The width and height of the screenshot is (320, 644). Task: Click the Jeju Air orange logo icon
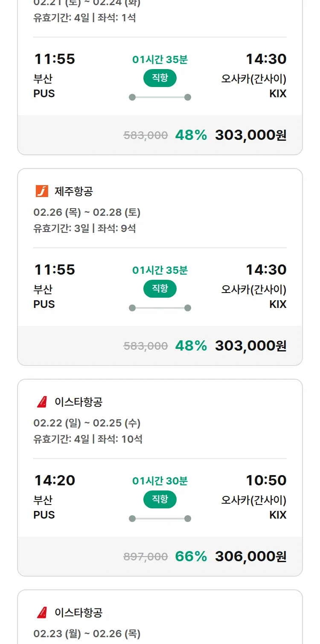[x=42, y=191]
